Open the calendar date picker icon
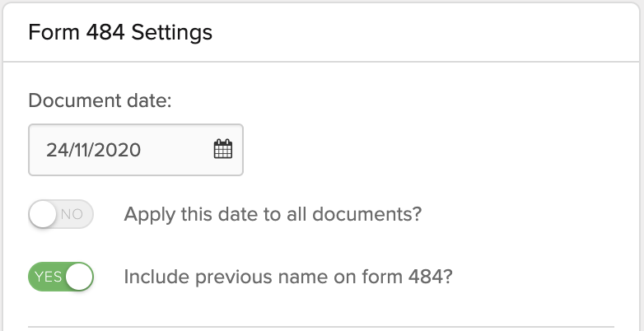 pos(223,149)
